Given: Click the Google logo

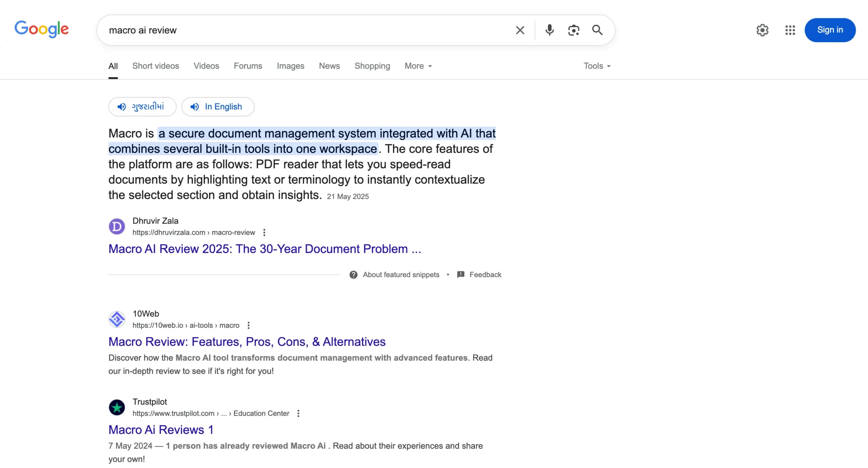Looking at the screenshot, I should (41, 29).
